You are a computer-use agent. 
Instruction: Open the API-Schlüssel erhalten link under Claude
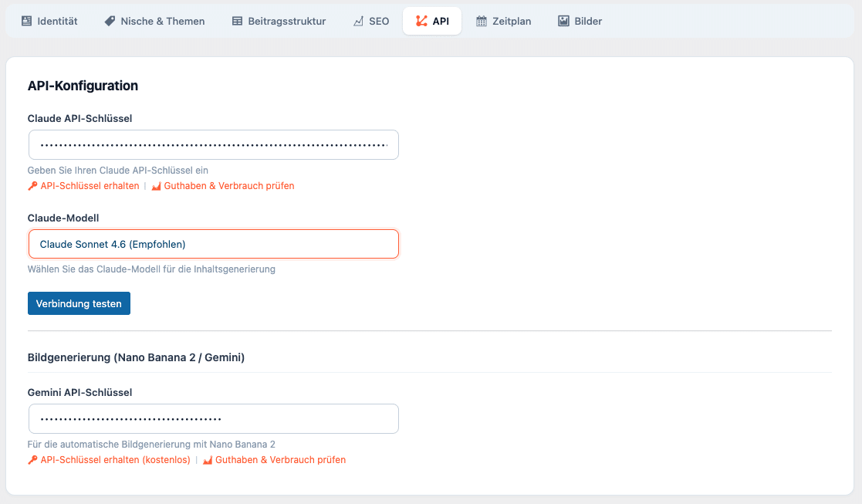click(89, 185)
